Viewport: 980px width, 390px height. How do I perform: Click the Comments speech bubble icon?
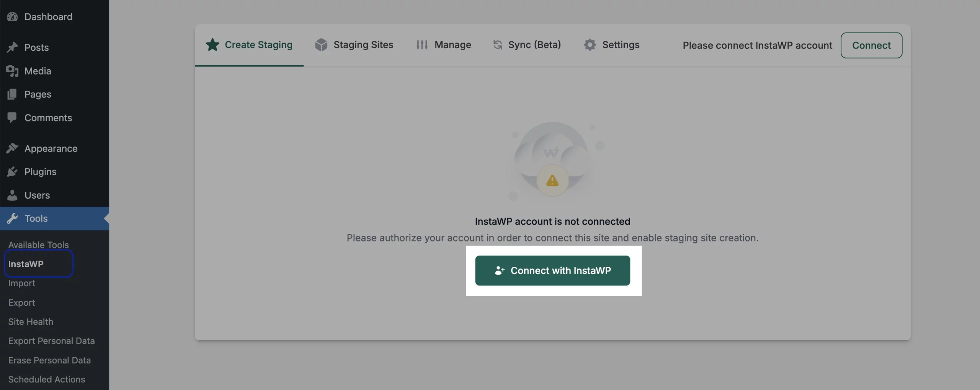tap(12, 117)
